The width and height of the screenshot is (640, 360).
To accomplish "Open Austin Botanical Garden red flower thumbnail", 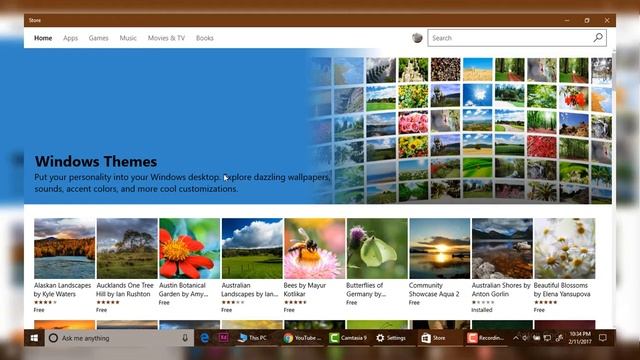I will (x=189, y=249).
